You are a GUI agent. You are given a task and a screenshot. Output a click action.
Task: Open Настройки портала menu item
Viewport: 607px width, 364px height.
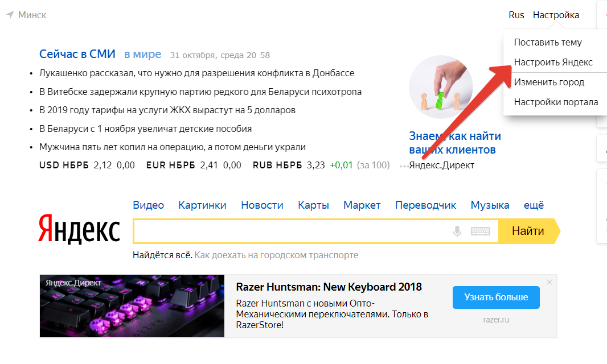point(556,102)
